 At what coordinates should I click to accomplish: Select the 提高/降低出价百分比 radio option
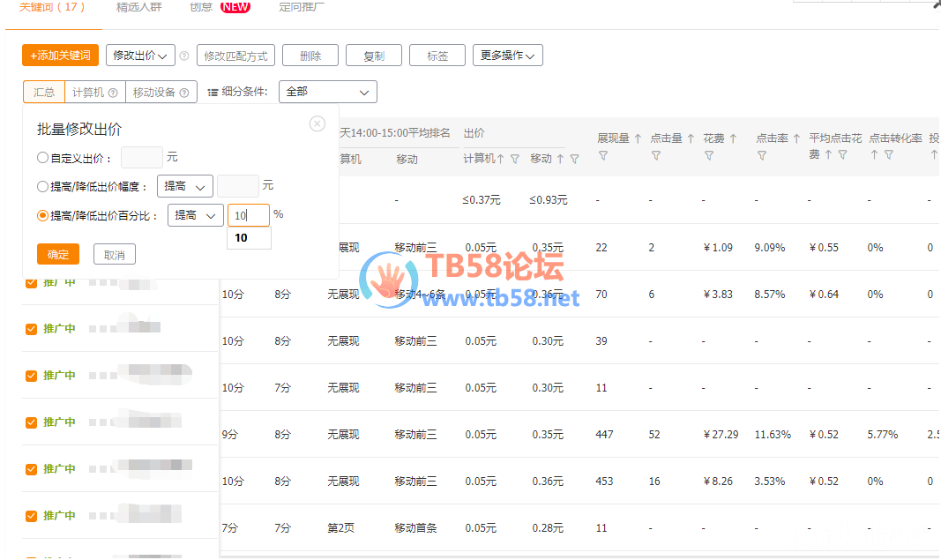click(x=42, y=215)
